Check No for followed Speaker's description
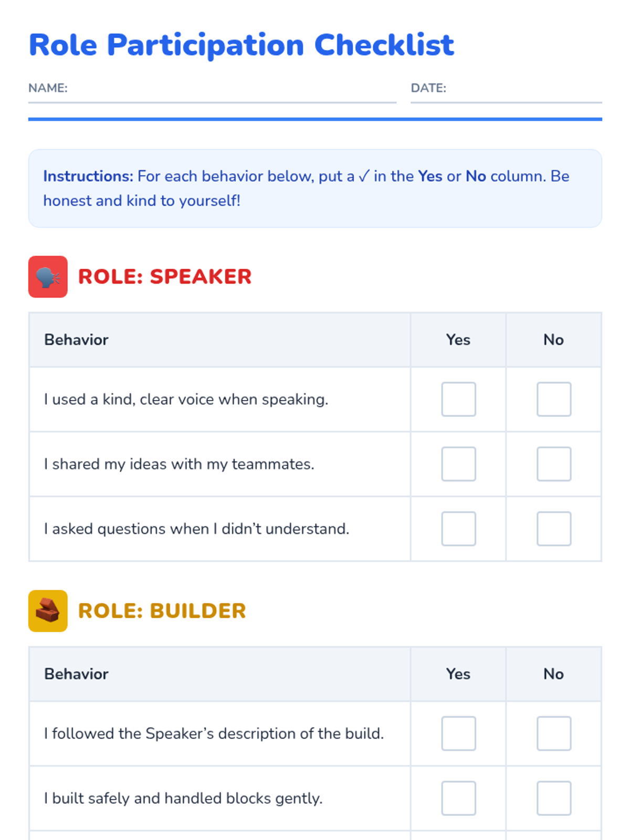 [x=553, y=733]
